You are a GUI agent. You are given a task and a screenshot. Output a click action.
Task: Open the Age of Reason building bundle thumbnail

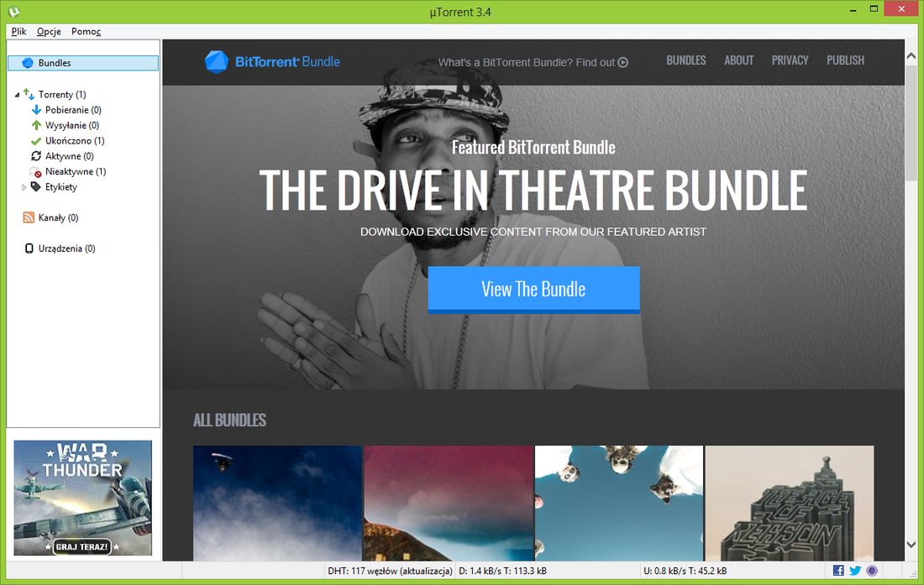(790, 504)
